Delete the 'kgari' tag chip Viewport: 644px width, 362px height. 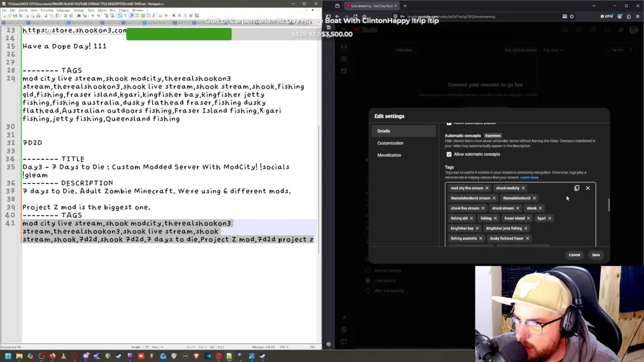(x=549, y=218)
